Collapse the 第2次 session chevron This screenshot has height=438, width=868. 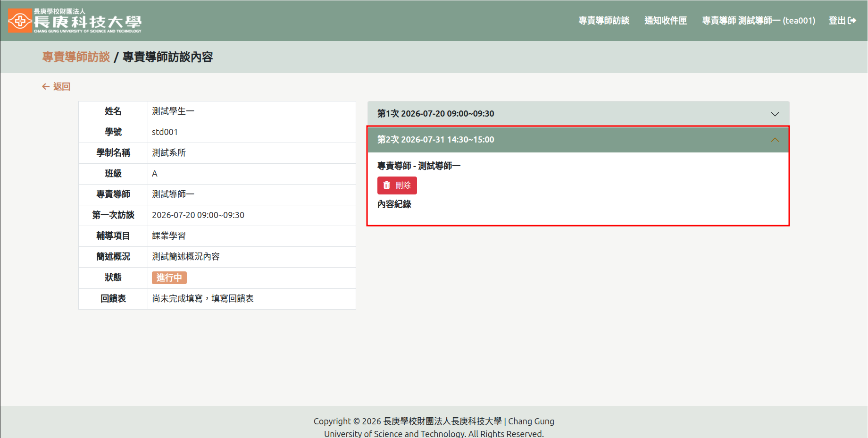click(x=775, y=140)
